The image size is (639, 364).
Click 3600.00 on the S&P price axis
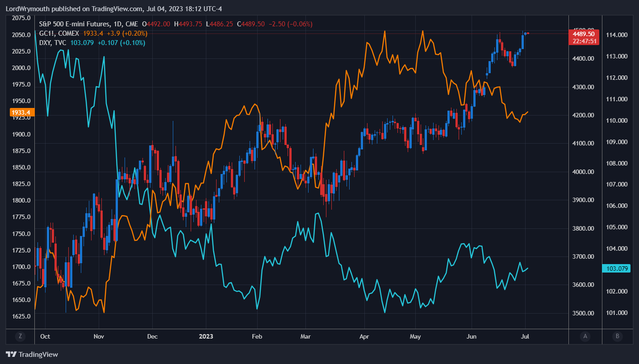(584, 285)
